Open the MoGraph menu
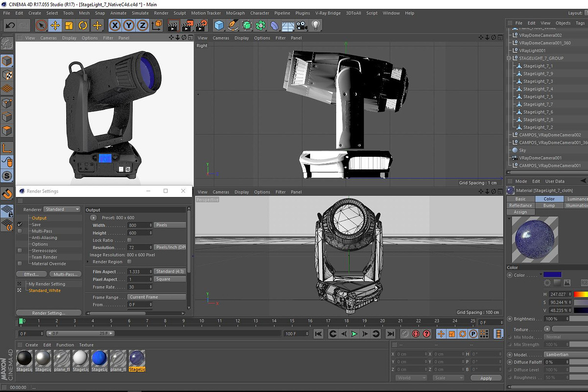The image size is (588, 392). [235, 13]
